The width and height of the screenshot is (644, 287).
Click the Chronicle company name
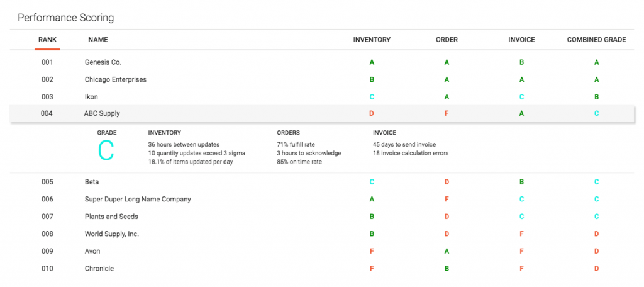[99, 269]
